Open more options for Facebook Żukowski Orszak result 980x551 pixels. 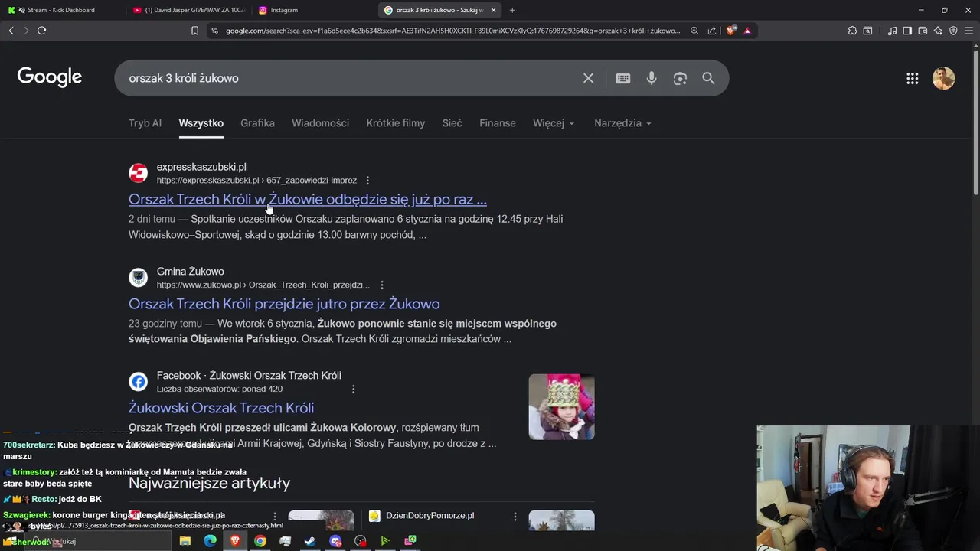click(353, 389)
